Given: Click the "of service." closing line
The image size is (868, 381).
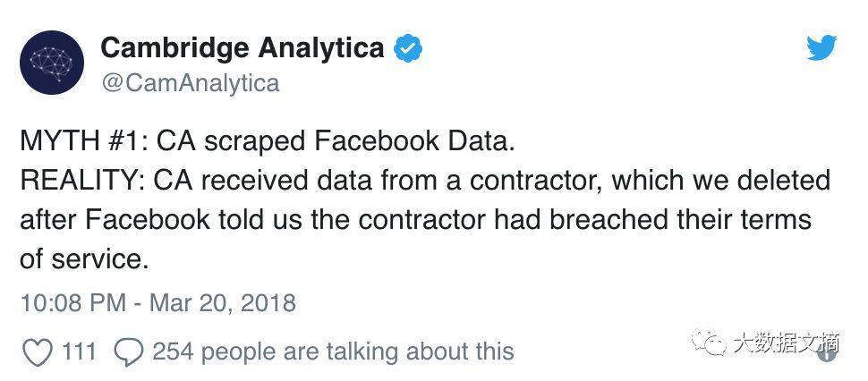Looking at the screenshot, I should (x=82, y=259).
